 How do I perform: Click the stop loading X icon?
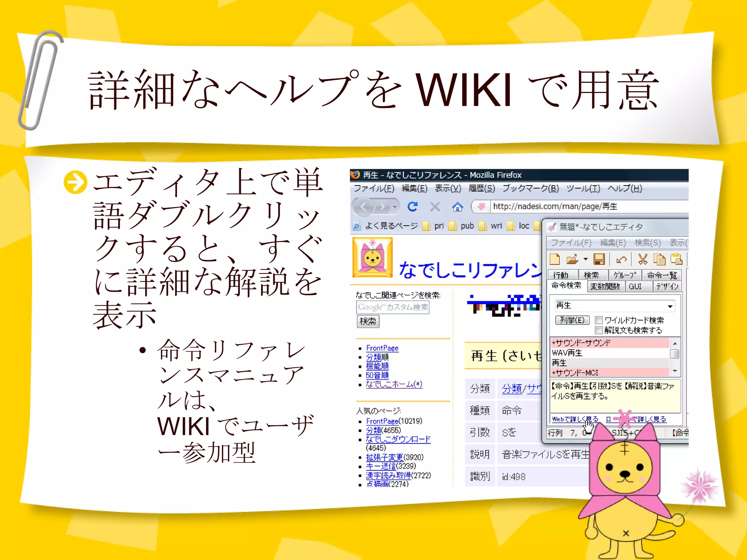435,207
